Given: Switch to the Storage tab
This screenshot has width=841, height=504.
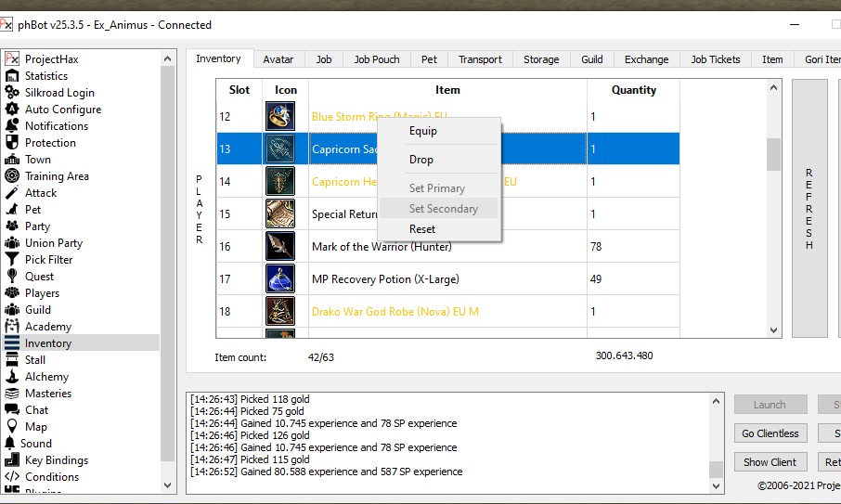Looking at the screenshot, I should click(x=541, y=59).
